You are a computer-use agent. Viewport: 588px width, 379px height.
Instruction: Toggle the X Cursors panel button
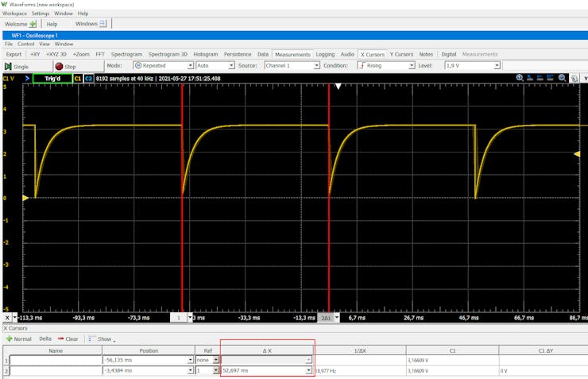[x=373, y=54]
